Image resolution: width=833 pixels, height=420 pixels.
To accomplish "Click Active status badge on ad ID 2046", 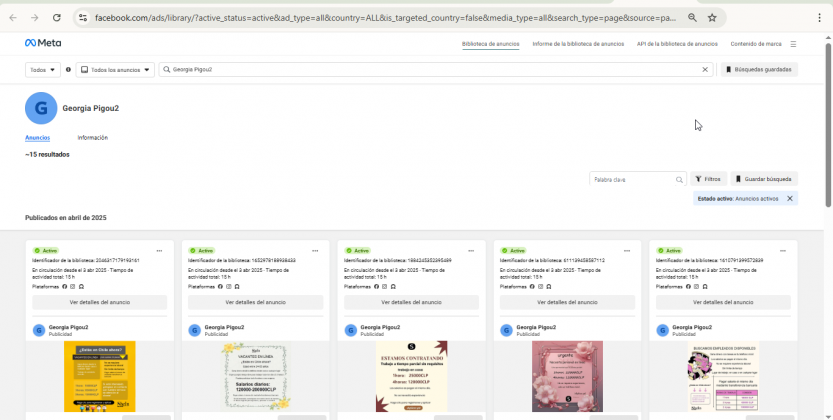I will coord(46,251).
